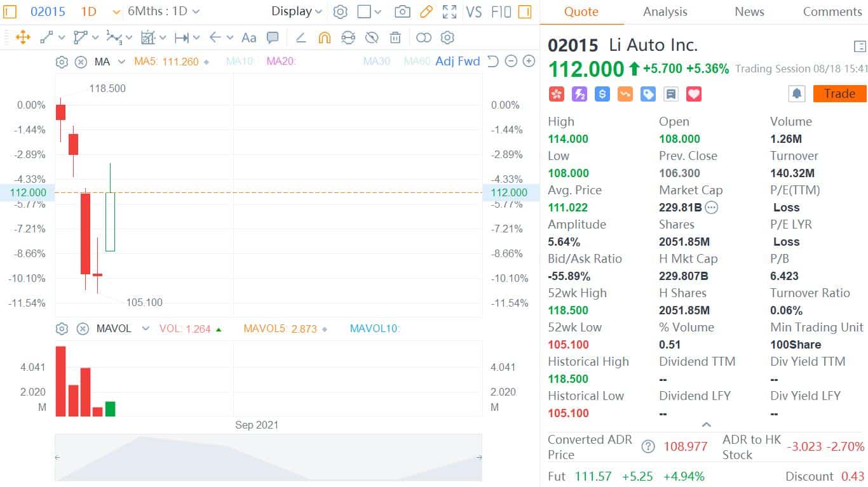This screenshot has height=487, width=868.
Task: Take a chart screenshot with the camera icon
Action: 402,11
